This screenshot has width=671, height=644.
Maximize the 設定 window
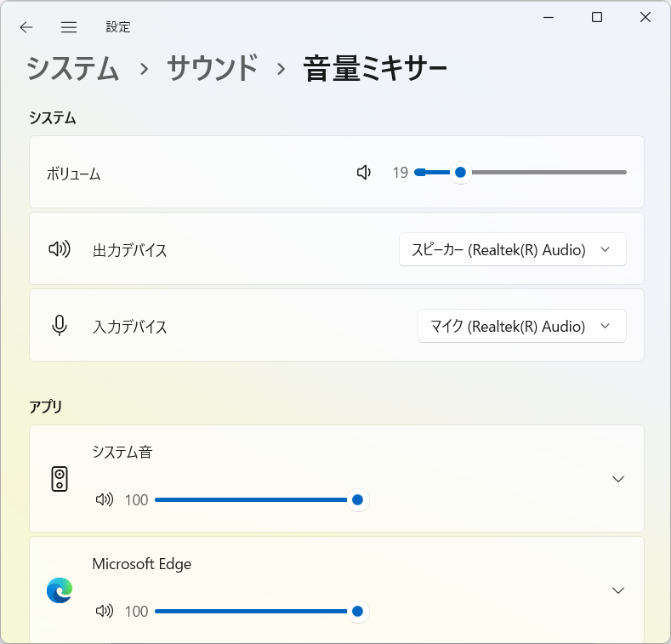[597, 17]
